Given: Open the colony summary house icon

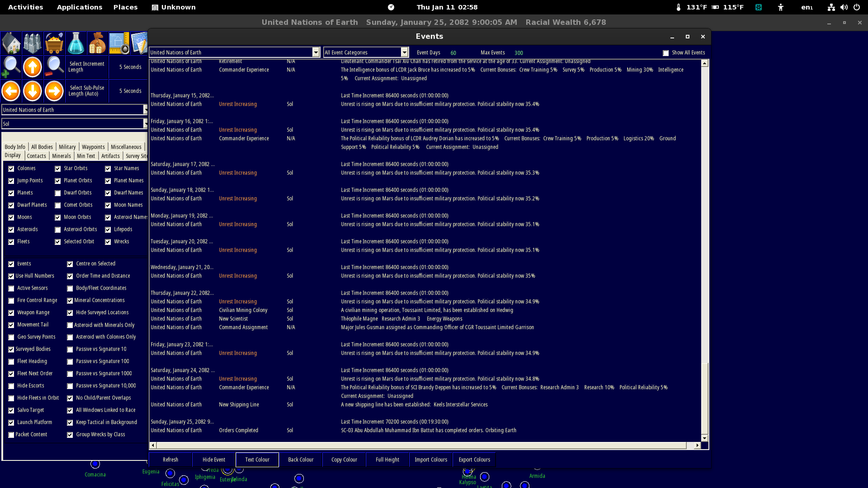Looking at the screenshot, I should (x=11, y=43).
